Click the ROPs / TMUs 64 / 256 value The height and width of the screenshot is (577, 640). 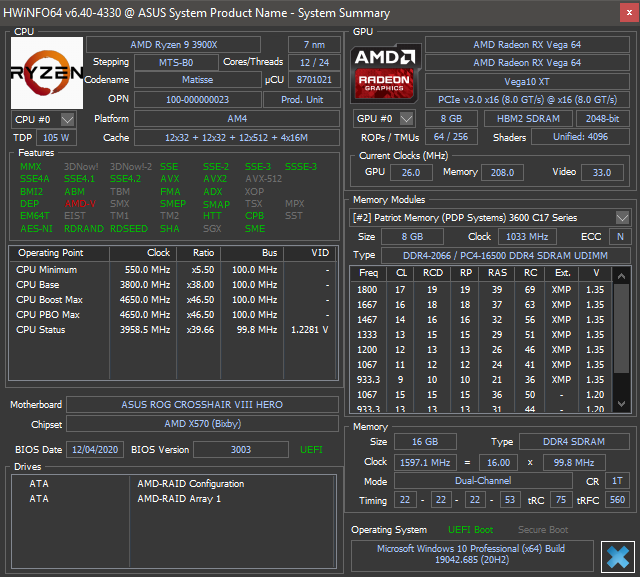click(x=451, y=137)
